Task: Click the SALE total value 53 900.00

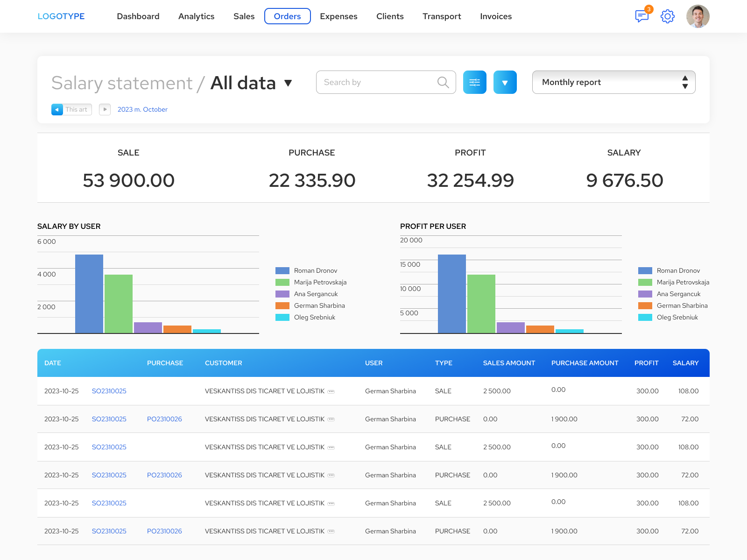Action: pyautogui.click(x=129, y=180)
